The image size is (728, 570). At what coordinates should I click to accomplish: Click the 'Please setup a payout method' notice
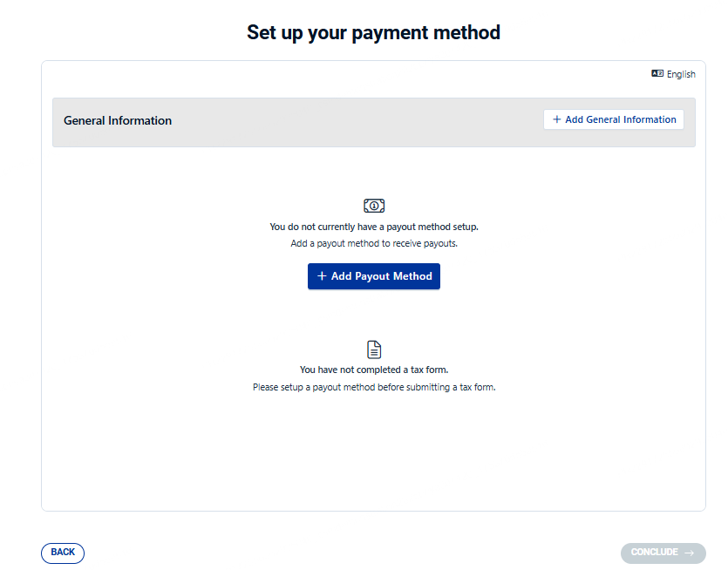374,387
